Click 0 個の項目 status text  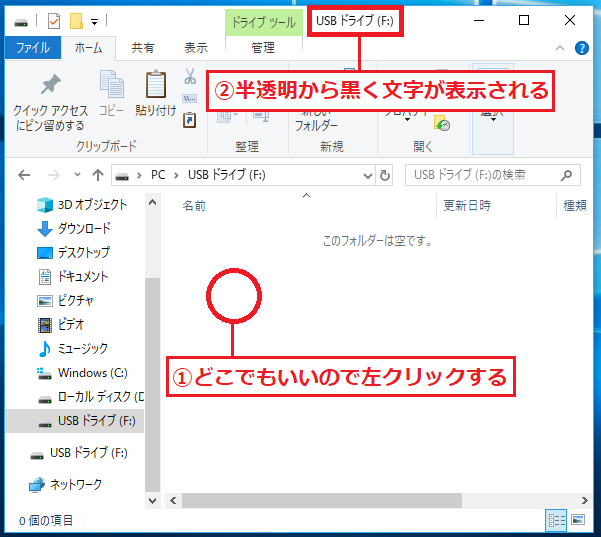46,521
